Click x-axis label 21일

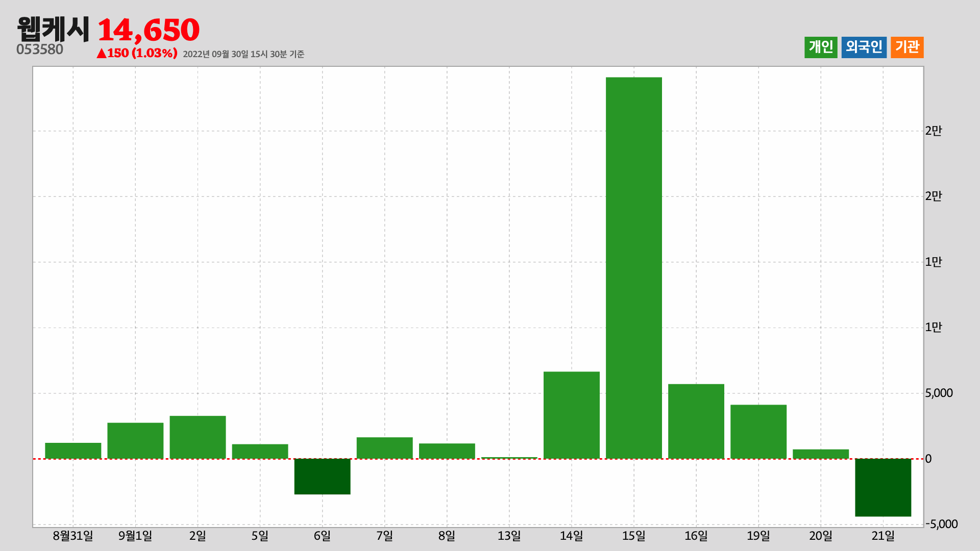(x=883, y=536)
